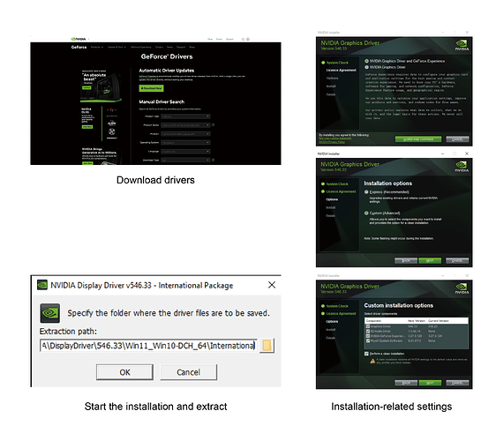Click the green help icon next to Download Type

point(213,160)
